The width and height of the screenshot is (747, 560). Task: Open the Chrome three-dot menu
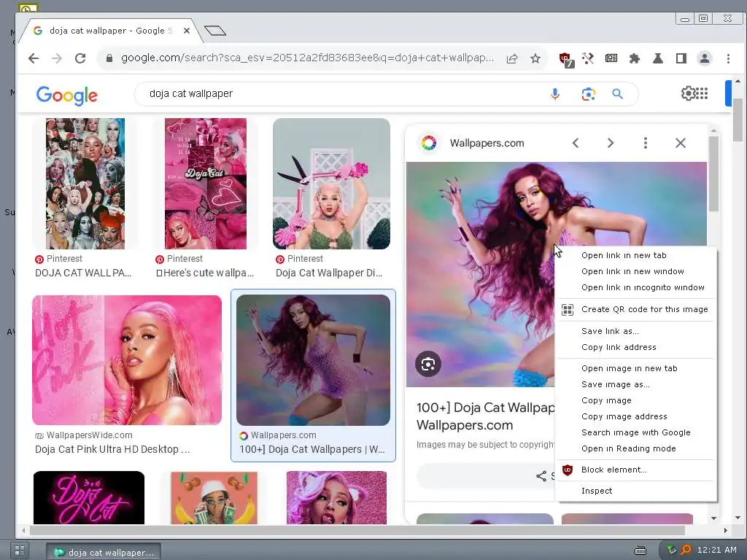[728, 58]
